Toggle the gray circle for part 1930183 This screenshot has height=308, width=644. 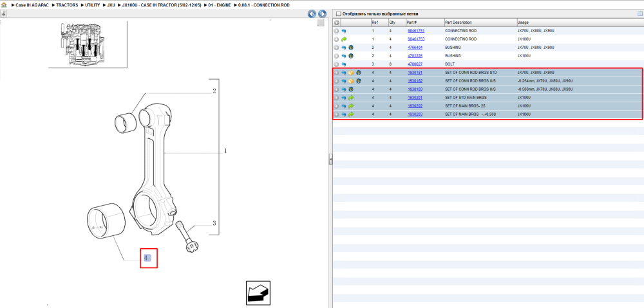click(336, 89)
